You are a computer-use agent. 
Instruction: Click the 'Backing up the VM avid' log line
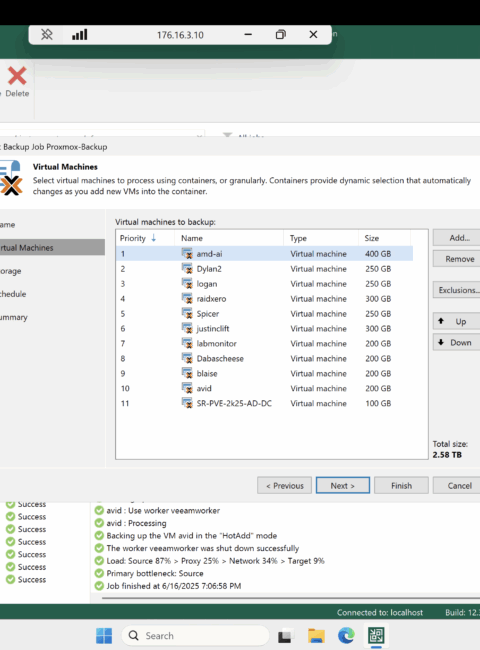192,536
